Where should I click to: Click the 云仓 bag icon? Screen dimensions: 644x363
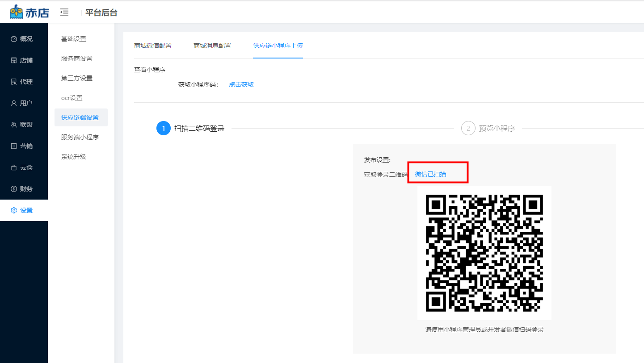point(14,167)
